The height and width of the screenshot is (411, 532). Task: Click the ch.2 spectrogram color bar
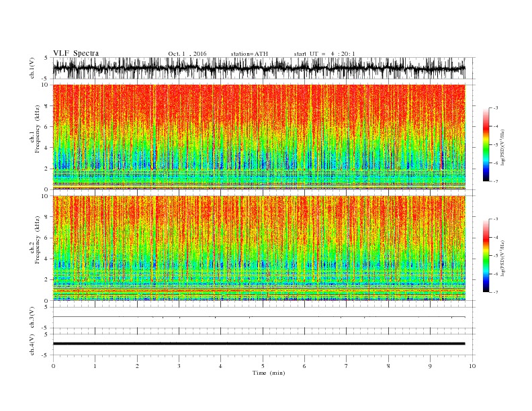(x=486, y=255)
